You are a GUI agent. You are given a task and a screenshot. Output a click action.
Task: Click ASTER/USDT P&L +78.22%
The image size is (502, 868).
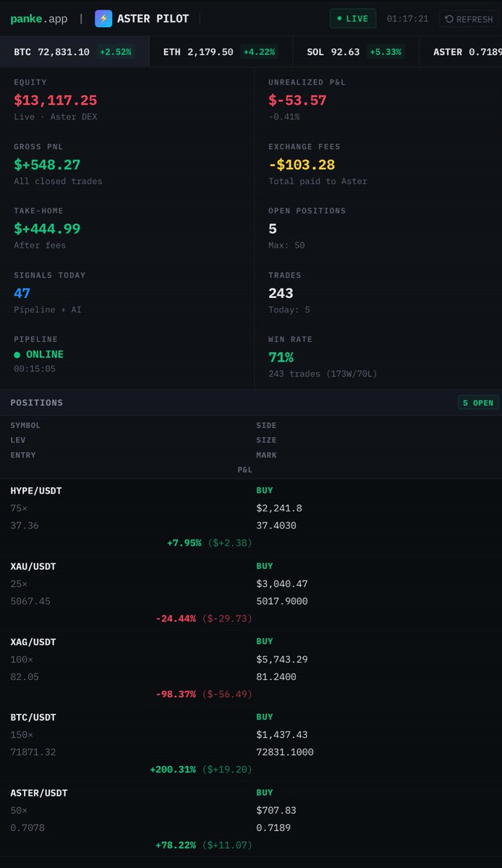coord(176,845)
